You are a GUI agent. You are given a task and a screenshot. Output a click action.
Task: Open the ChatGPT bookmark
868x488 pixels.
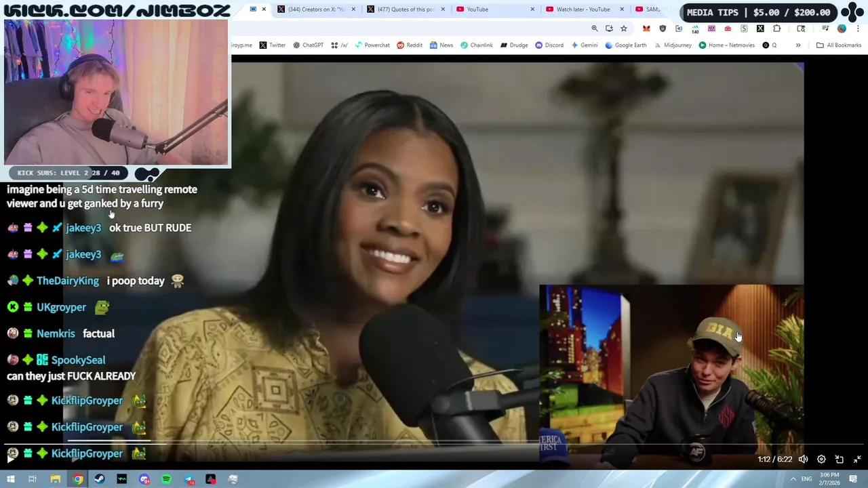coord(308,45)
